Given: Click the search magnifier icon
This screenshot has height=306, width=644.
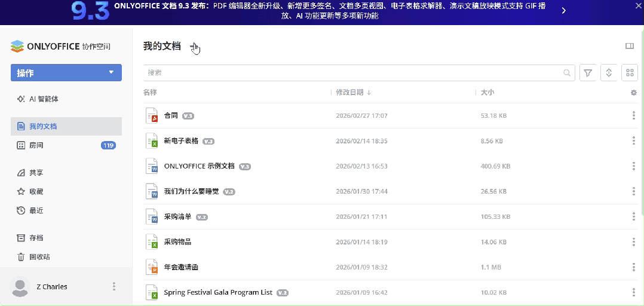Looking at the screenshot, I should tap(567, 73).
